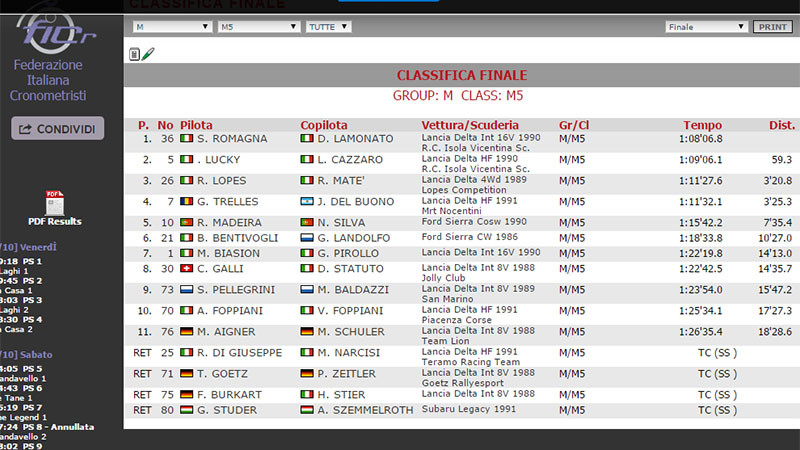Click the Portuguese flag beside N. SILVA

tap(307, 222)
